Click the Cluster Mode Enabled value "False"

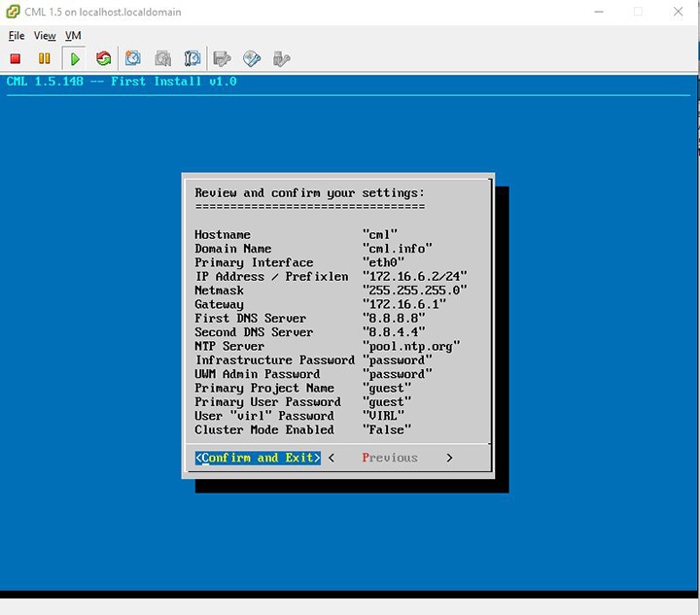(387, 429)
